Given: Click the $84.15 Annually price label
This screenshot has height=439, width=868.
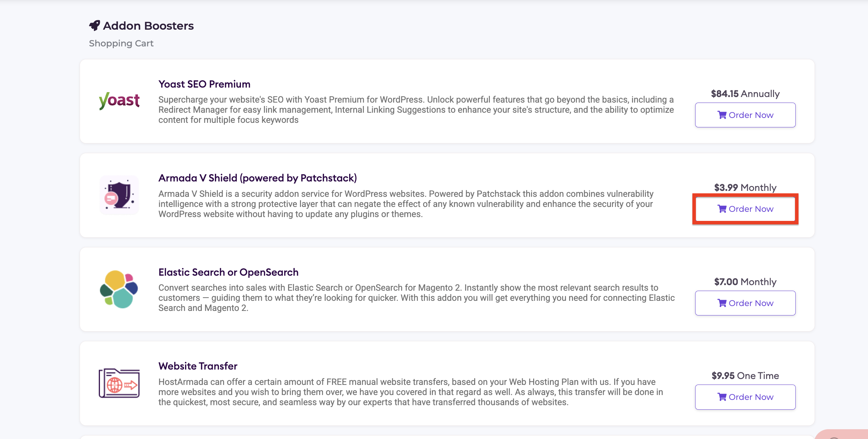Looking at the screenshot, I should click(745, 94).
